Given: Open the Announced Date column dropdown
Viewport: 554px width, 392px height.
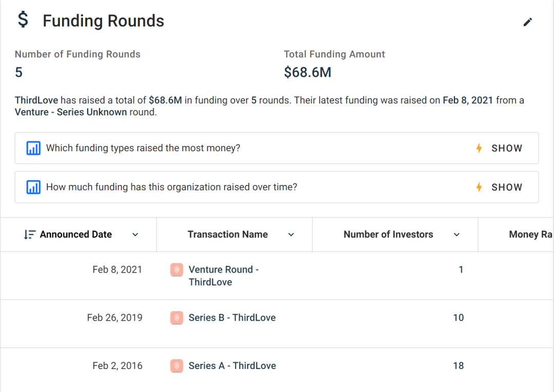Looking at the screenshot, I should click(x=135, y=235).
